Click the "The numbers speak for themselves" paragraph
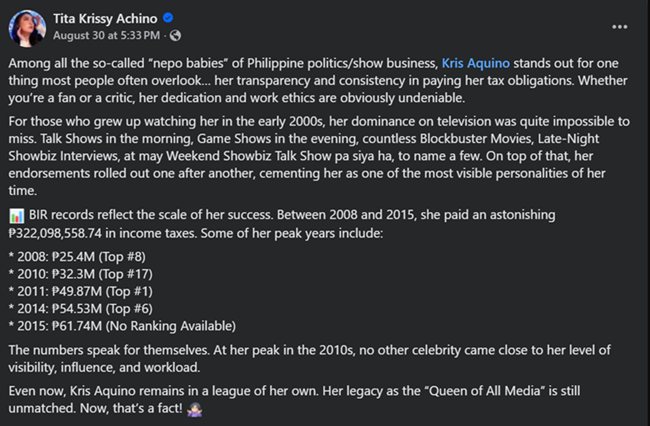Screen dimensions: 650x426 click(x=309, y=358)
